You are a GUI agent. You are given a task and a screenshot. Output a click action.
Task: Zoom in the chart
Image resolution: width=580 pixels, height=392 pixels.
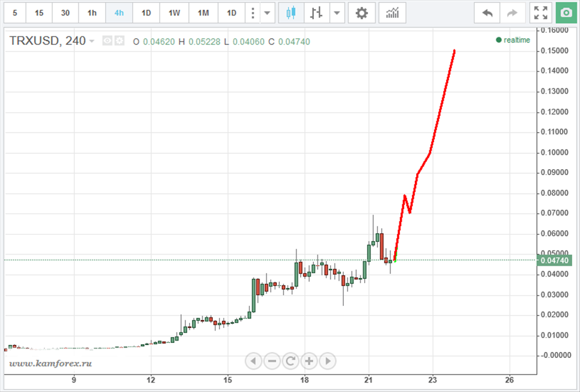309,361
